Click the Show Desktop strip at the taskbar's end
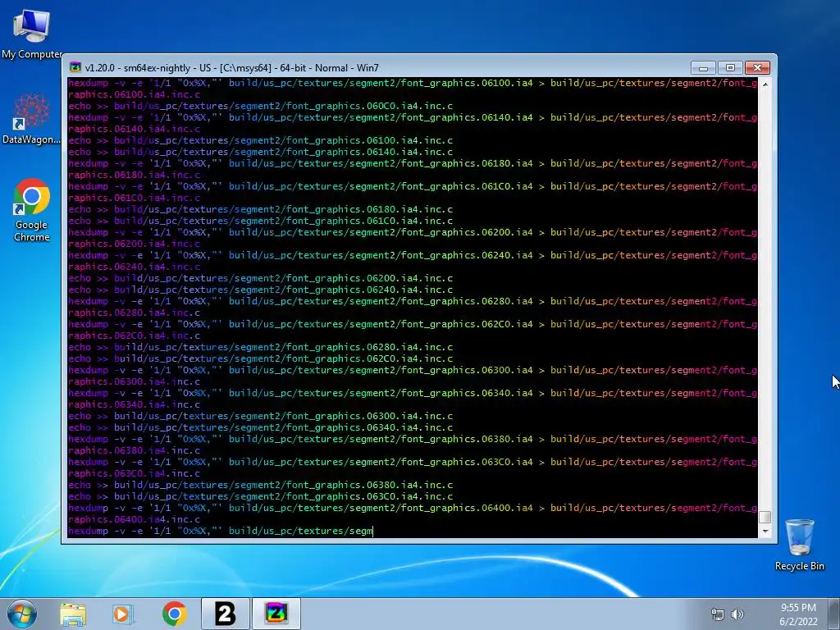 (x=834, y=614)
